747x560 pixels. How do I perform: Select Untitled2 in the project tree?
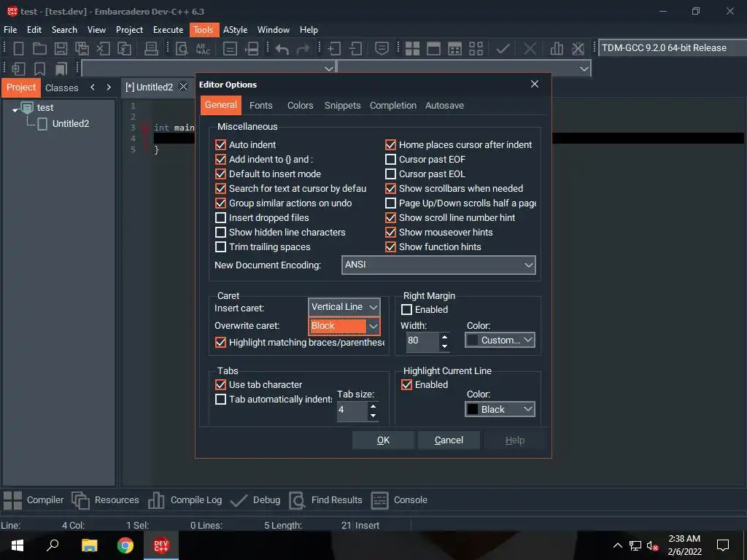pyautogui.click(x=71, y=124)
